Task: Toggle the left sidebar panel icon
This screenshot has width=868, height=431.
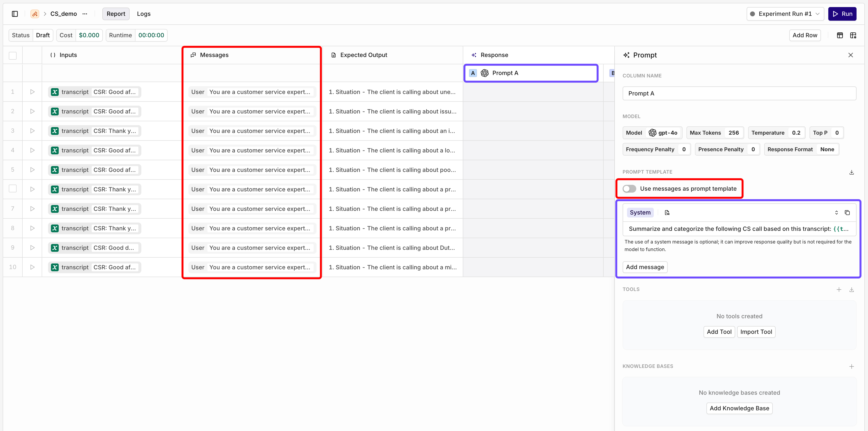Action: (15, 14)
